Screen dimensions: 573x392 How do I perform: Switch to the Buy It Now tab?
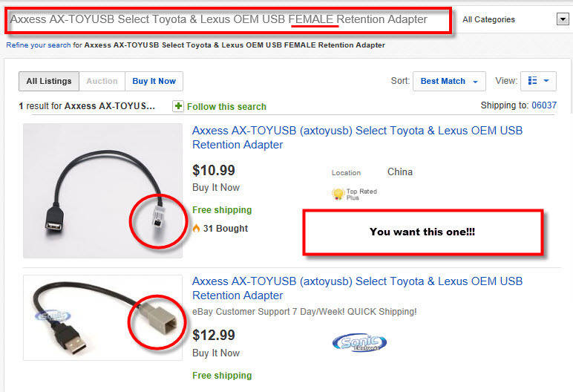pyautogui.click(x=154, y=81)
